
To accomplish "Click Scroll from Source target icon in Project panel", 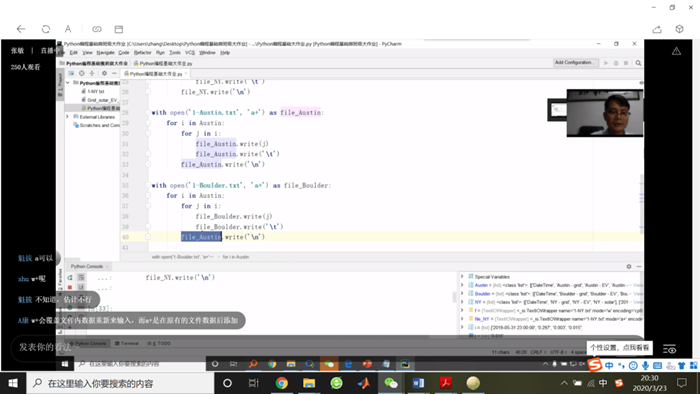I will [82, 73].
